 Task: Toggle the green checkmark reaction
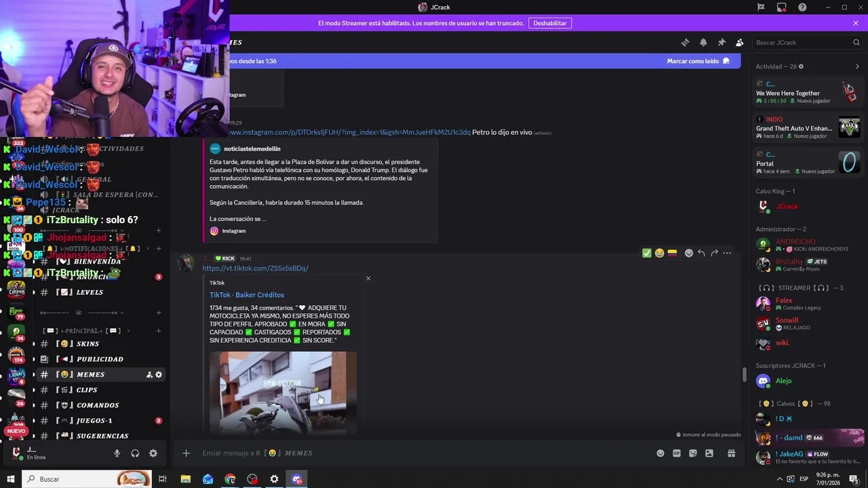647,253
